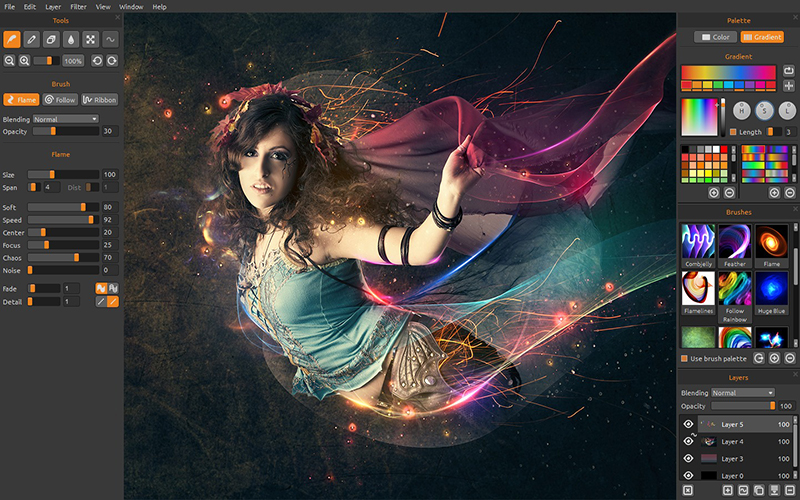Open the Layer menu

53,7
